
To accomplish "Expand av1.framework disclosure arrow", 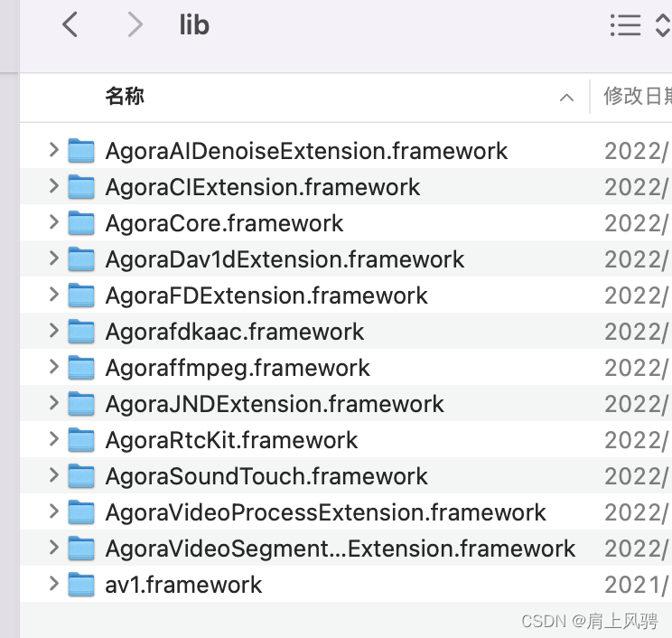I will pyautogui.click(x=53, y=584).
